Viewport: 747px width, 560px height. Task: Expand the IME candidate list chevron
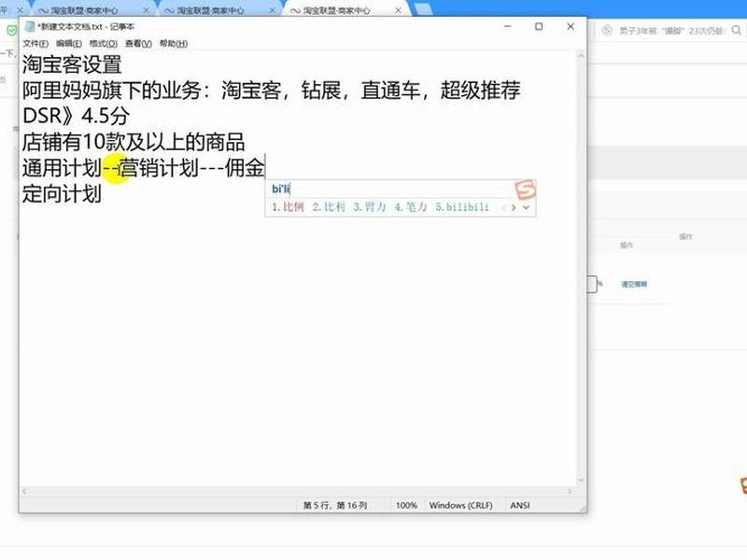coord(526,207)
